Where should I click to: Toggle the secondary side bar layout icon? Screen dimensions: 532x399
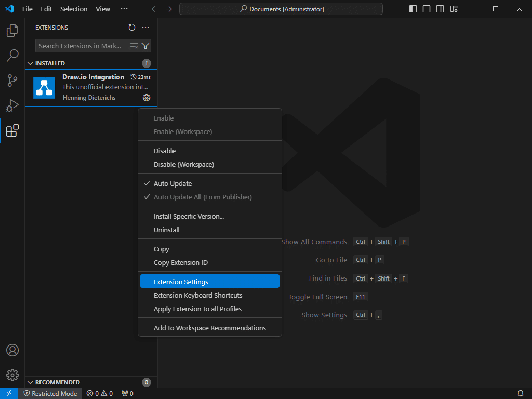tap(440, 9)
